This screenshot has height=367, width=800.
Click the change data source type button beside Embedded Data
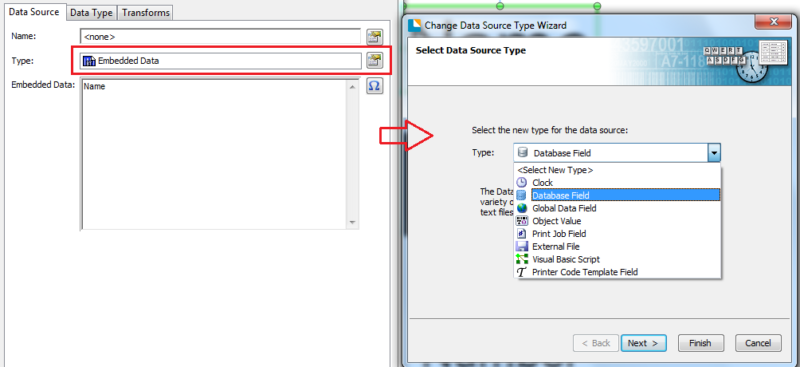click(374, 61)
